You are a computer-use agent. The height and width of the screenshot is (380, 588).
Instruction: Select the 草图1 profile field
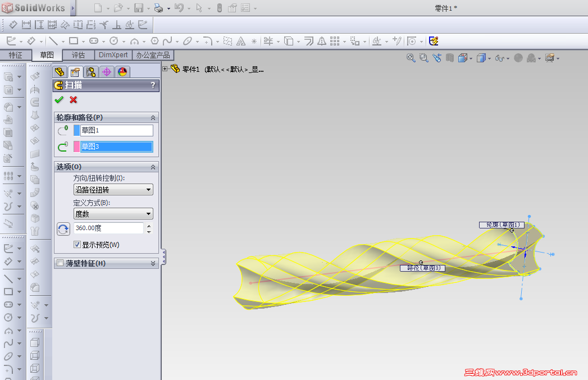117,130
